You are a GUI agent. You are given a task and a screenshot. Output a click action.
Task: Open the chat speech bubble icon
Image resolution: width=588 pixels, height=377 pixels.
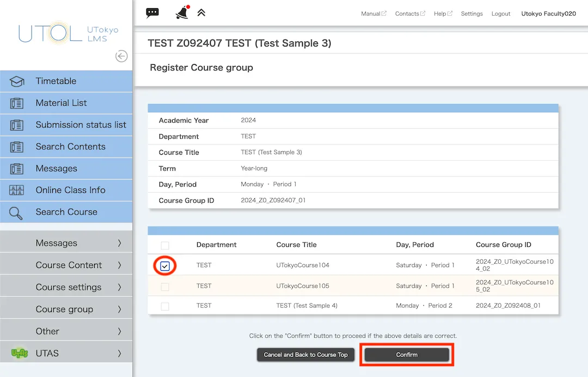coord(152,13)
